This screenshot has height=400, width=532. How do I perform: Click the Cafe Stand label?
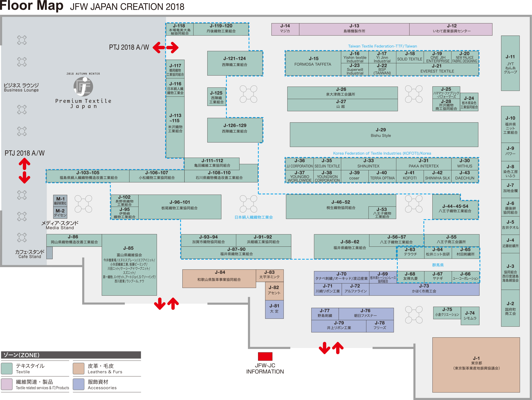(x=30, y=254)
